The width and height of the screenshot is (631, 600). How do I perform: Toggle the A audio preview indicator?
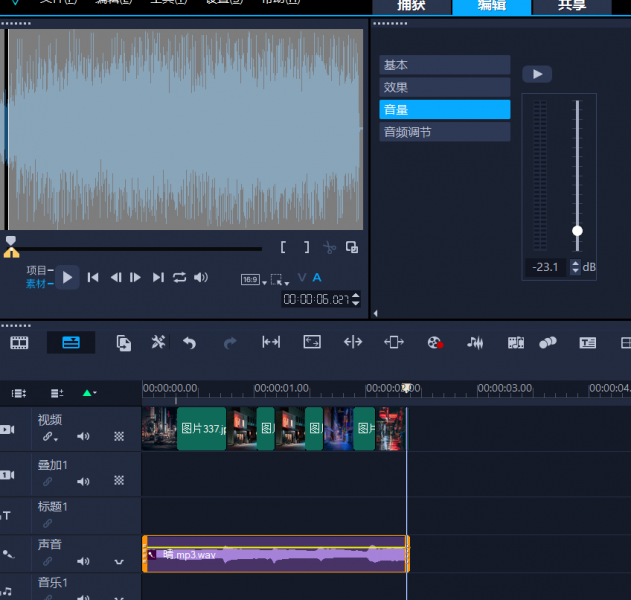pos(317,277)
